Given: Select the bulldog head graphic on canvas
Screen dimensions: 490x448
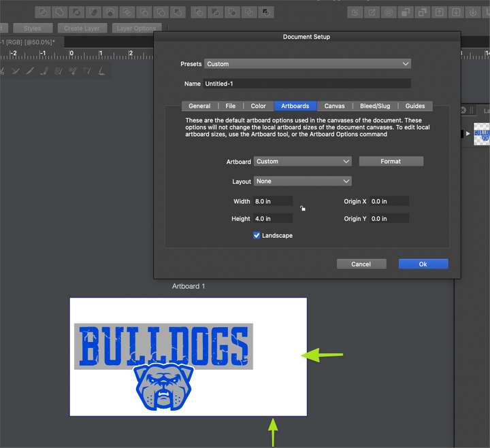Looking at the screenshot, I should [163, 387].
